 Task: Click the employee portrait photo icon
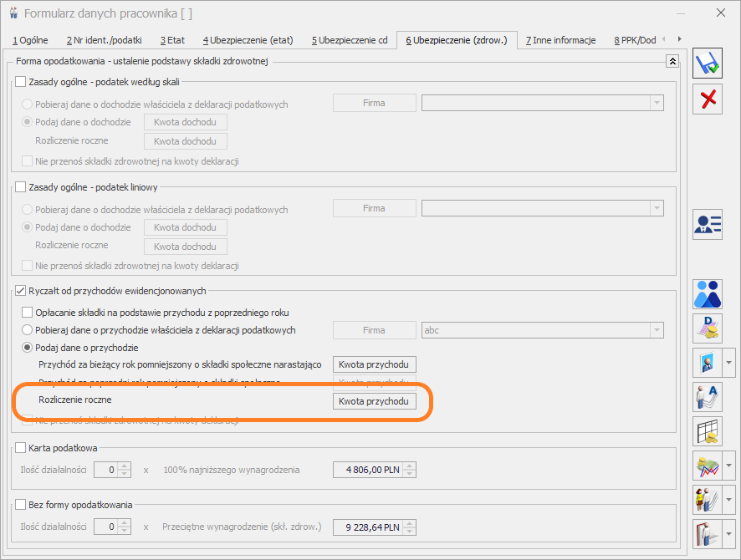tap(708, 363)
